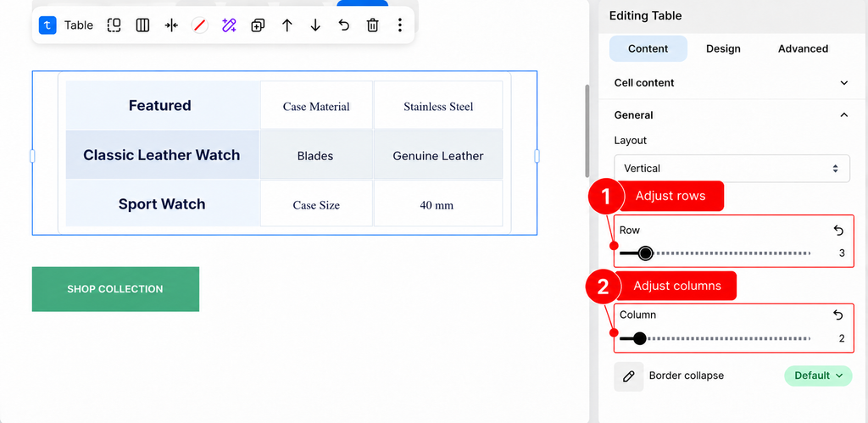Click the undo arrow in toolbar
868x423 pixels.
(x=344, y=25)
